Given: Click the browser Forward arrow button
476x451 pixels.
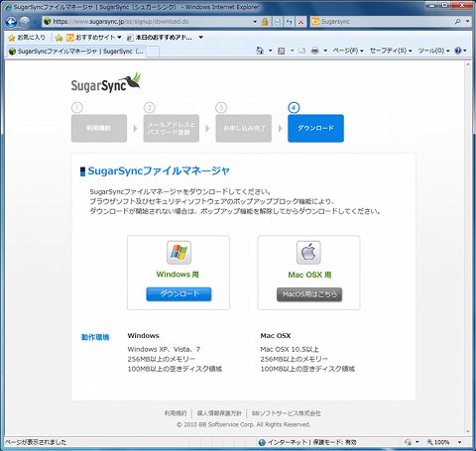Looking at the screenshot, I should 25,22.
